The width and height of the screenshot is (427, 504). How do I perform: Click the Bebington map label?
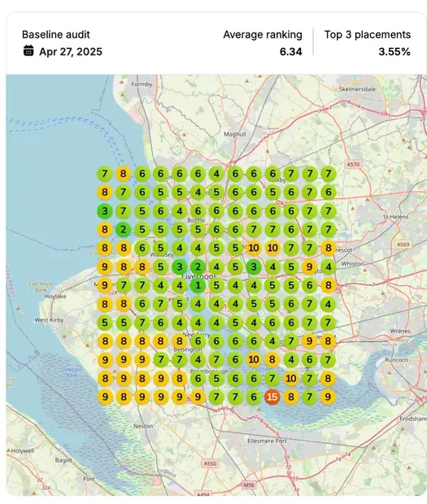coord(187,350)
